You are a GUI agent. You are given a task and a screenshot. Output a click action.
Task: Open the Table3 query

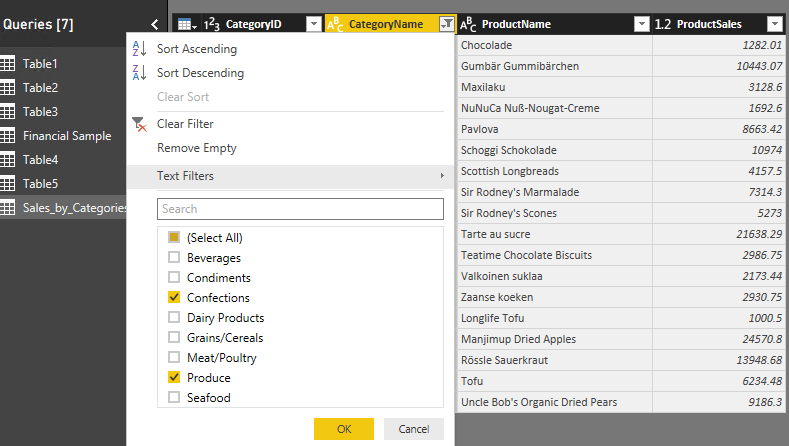coord(40,112)
